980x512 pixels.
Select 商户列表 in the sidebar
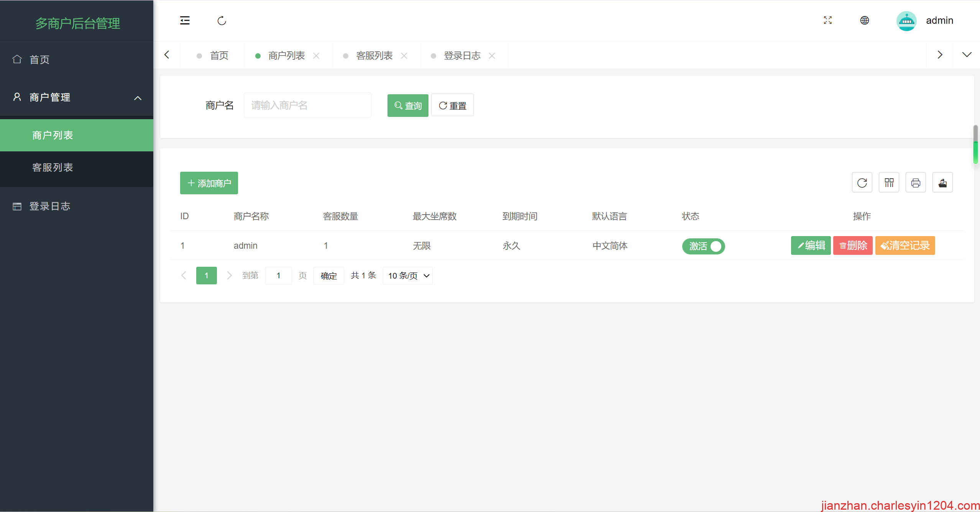pos(77,135)
